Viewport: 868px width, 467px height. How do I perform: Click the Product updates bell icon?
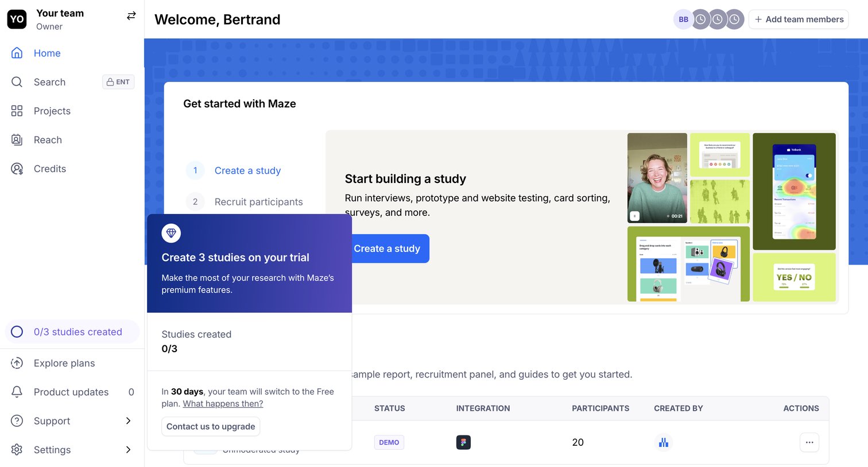click(17, 392)
